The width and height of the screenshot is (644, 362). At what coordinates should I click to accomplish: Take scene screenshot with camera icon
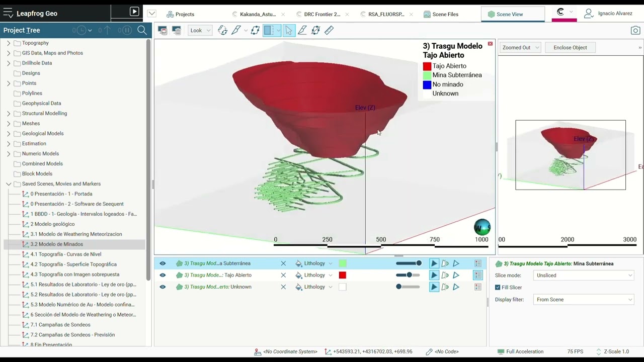point(635,31)
